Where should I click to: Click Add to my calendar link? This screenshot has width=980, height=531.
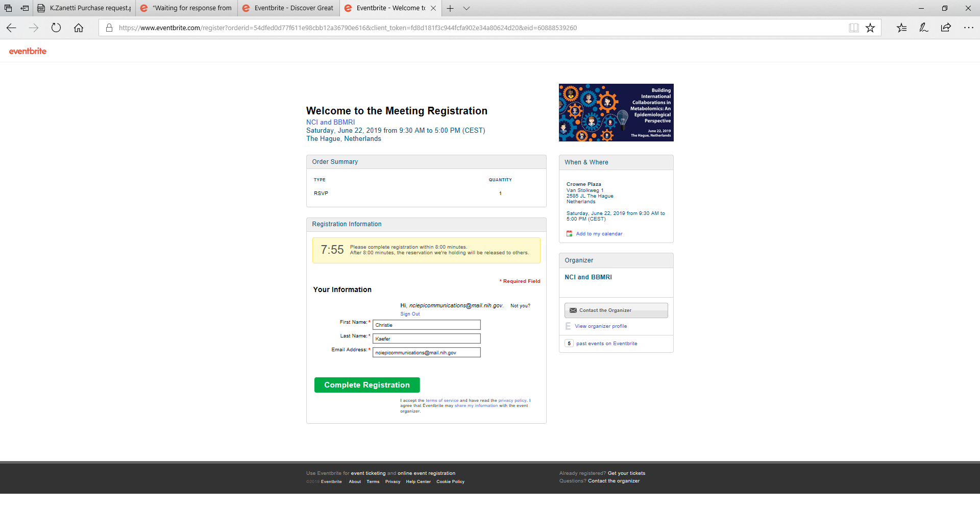click(x=599, y=234)
